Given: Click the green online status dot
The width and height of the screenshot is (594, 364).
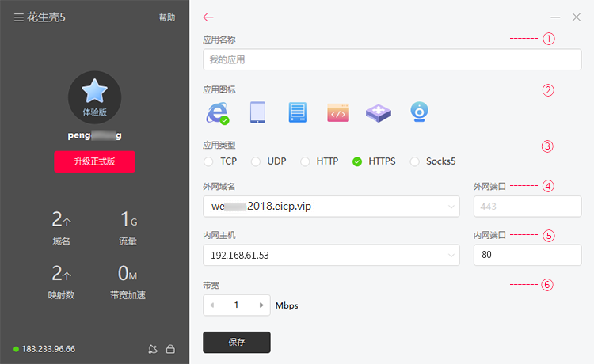Looking at the screenshot, I should coord(17,349).
